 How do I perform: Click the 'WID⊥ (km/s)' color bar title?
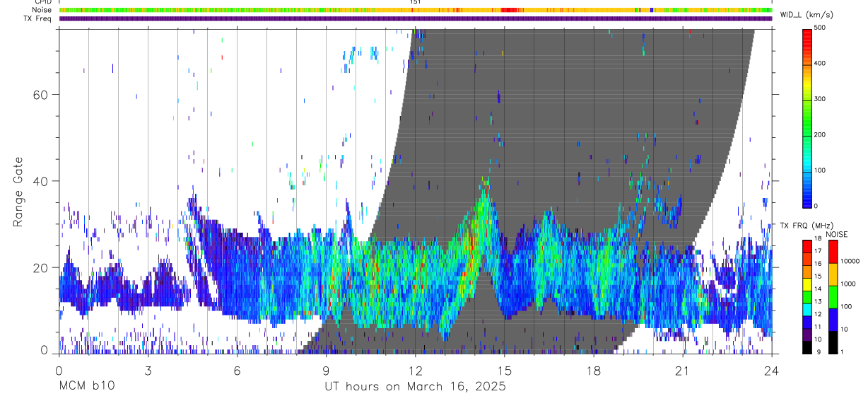click(x=806, y=15)
